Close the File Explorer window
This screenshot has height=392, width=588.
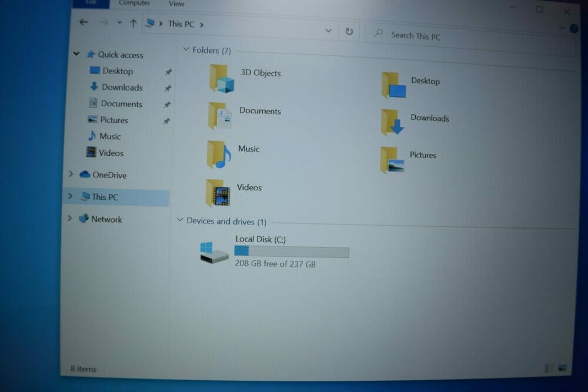click(x=567, y=12)
